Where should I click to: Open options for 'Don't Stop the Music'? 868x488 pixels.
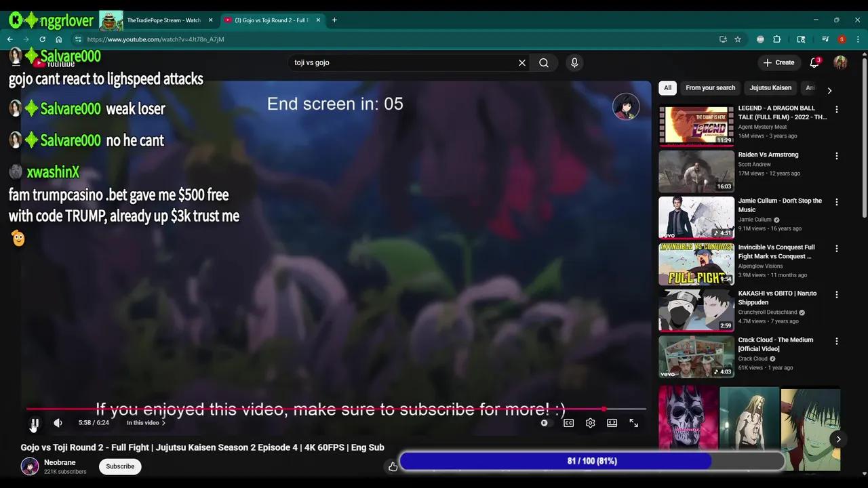pos(837,202)
